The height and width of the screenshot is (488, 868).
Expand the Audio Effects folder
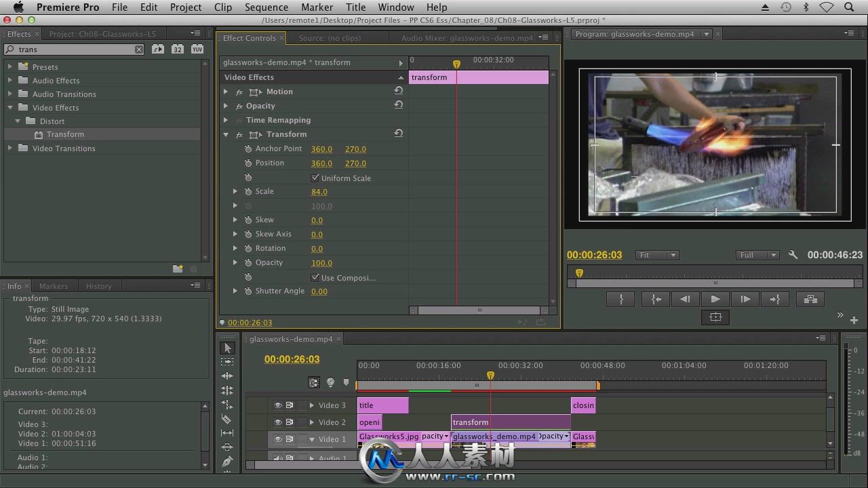click(x=10, y=80)
